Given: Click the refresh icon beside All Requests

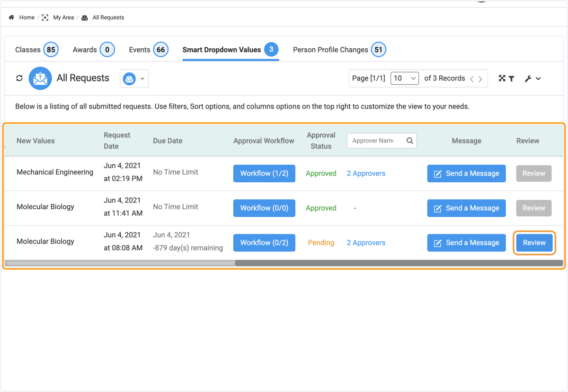Looking at the screenshot, I should coord(19,78).
